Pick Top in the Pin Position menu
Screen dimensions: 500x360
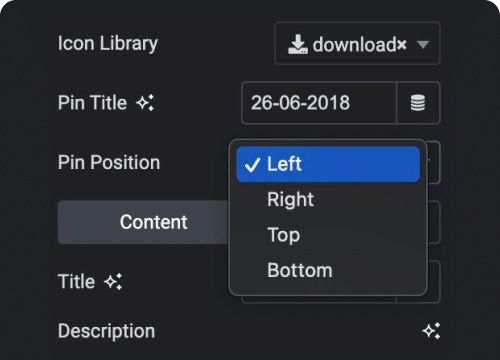[x=328, y=235]
